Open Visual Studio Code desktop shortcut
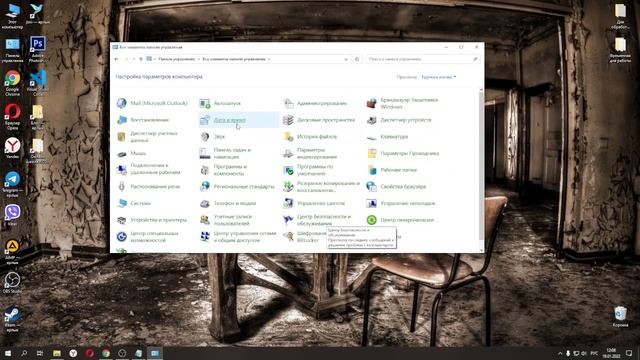640x360 pixels. tap(38, 83)
